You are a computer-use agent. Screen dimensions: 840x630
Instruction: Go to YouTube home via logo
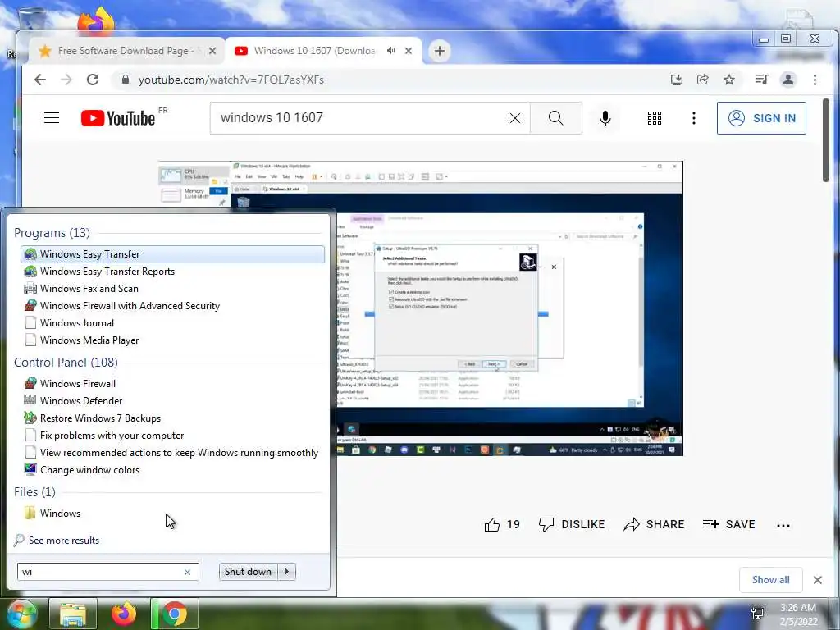[x=118, y=118]
